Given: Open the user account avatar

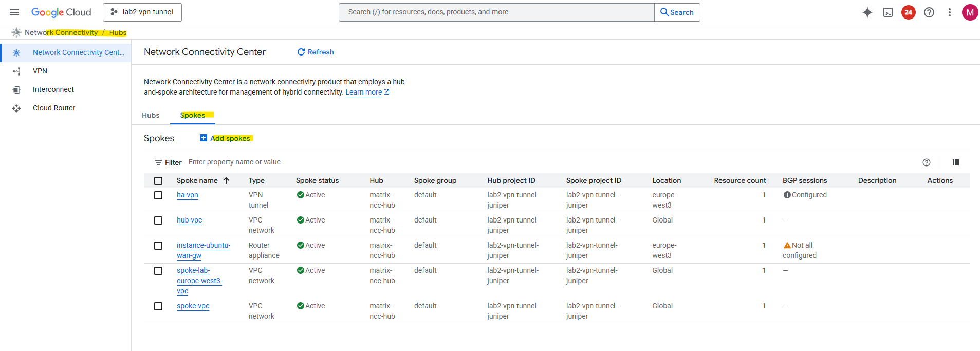Looking at the screenshot, I should pos(970,12).
